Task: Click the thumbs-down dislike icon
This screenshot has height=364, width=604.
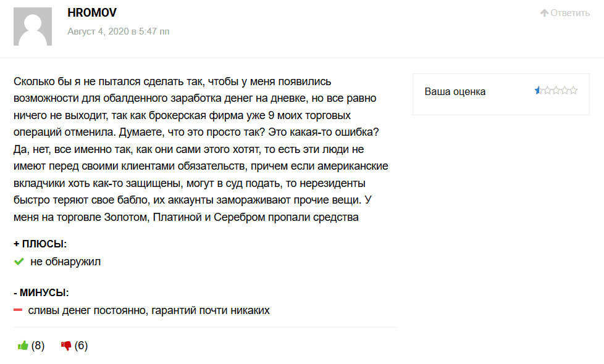Action: click(66, 345)
